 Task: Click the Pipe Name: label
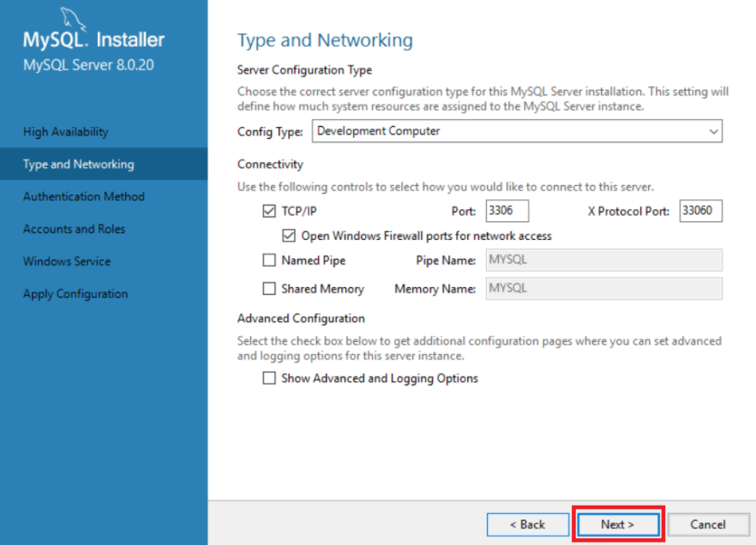(446, 261)
